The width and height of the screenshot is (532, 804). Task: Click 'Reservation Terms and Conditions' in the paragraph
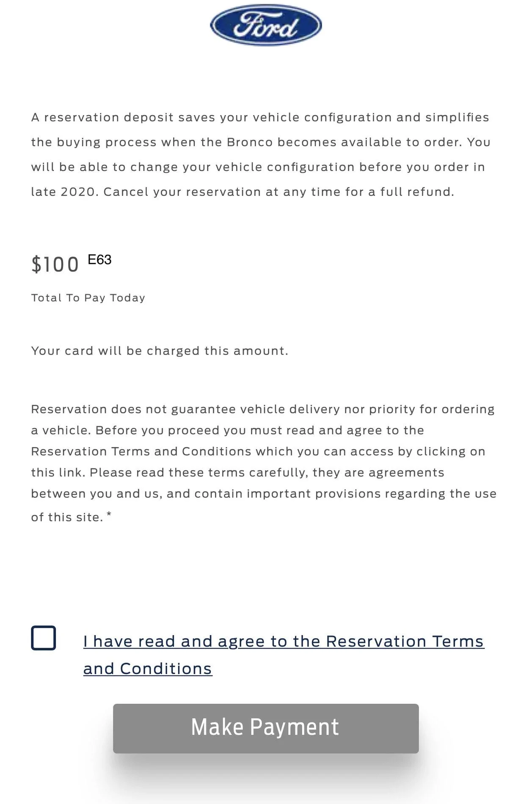141,452
